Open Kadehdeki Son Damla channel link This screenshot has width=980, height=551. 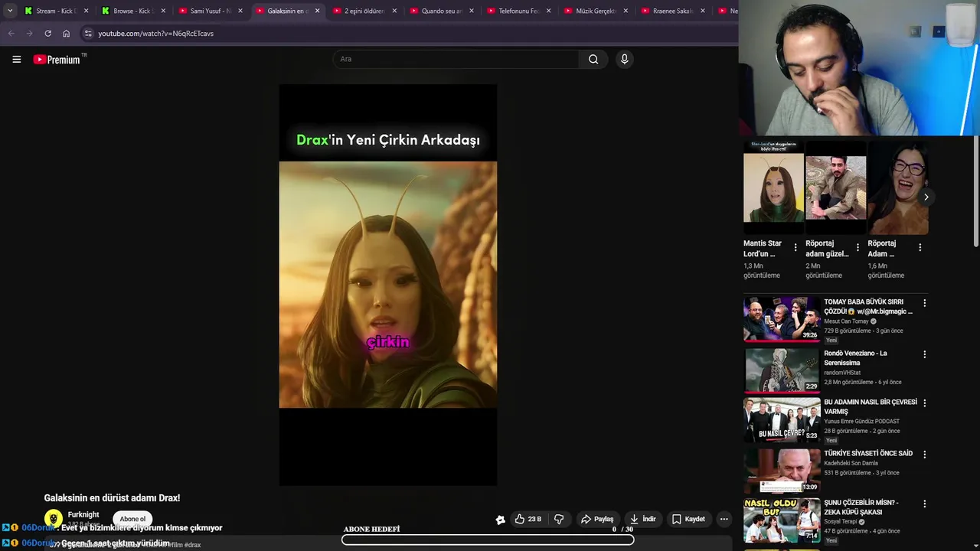point(851,463)
